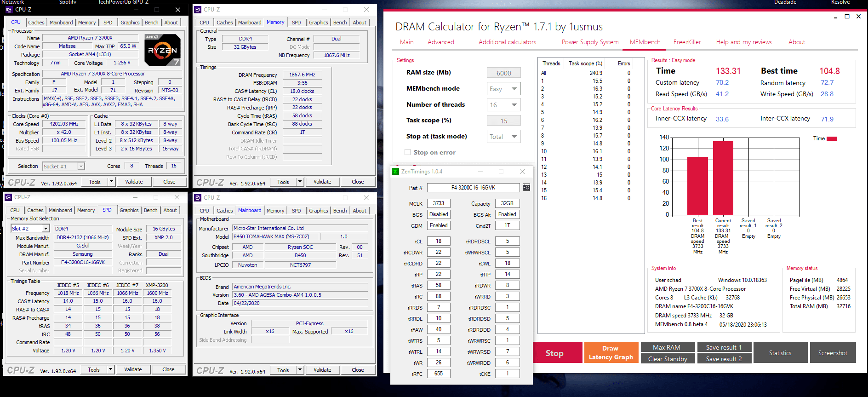Viewport: 868px width, 397px height.
Task: Click Validate in CPU-Z Mainboard window
Action: (322, 370)
